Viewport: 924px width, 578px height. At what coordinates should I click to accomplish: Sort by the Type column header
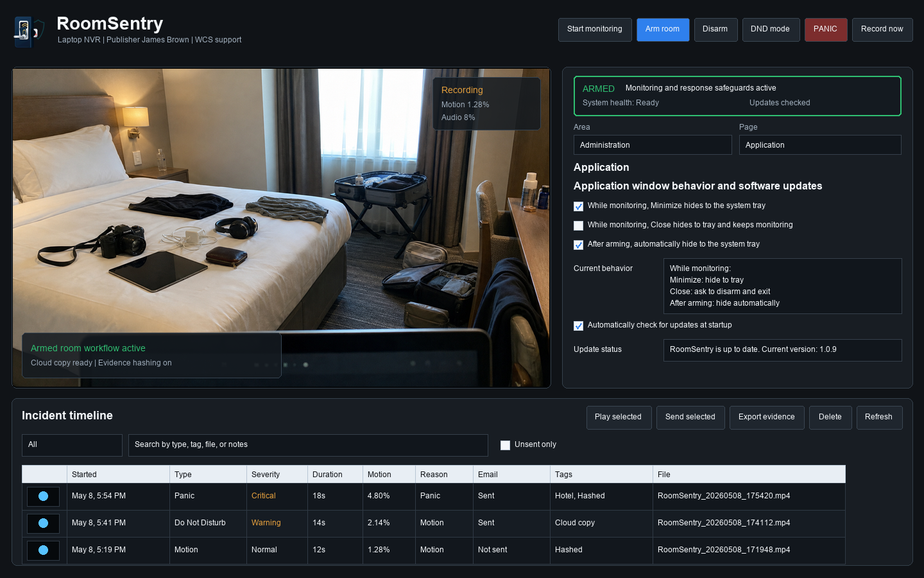point(208,475)
